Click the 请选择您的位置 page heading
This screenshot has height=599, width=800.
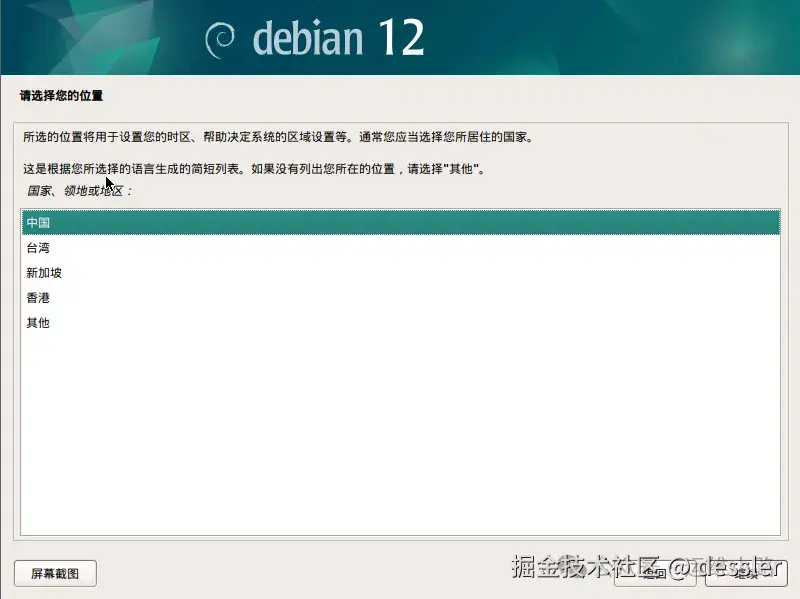[x=61, y=95]
